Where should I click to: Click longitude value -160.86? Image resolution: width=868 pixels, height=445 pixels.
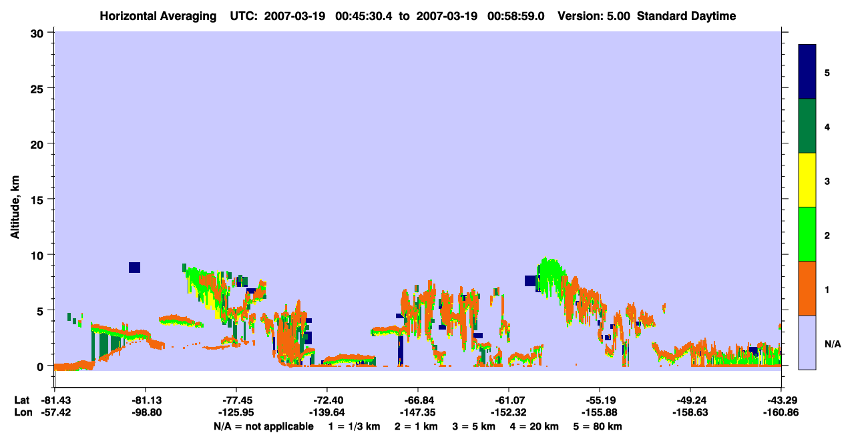[781, 413]
